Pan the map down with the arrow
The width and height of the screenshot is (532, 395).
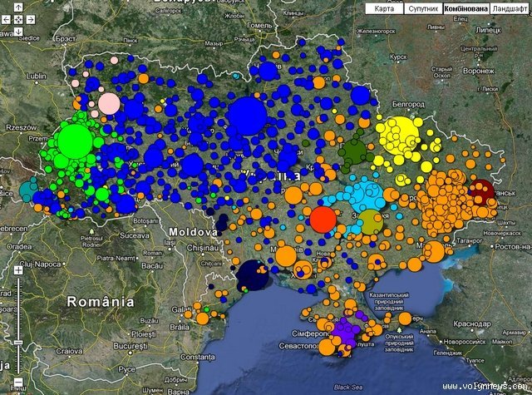[18, 32]
